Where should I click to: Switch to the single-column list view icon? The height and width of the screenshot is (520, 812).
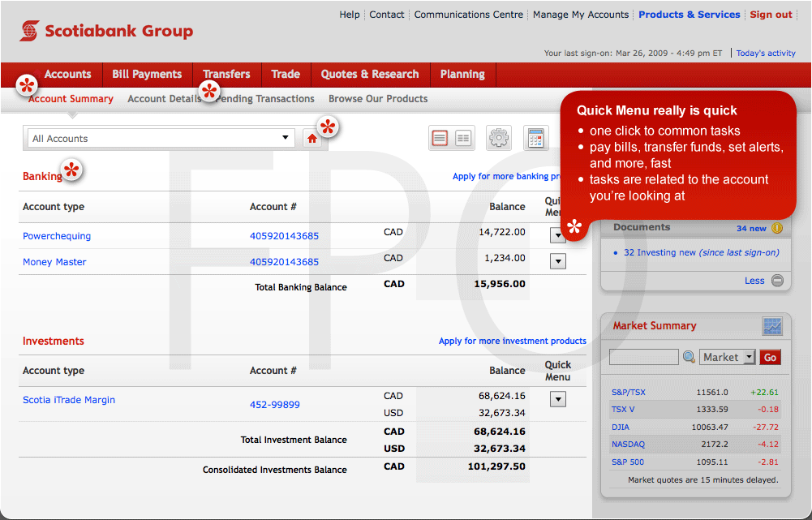tap(440, 139)
